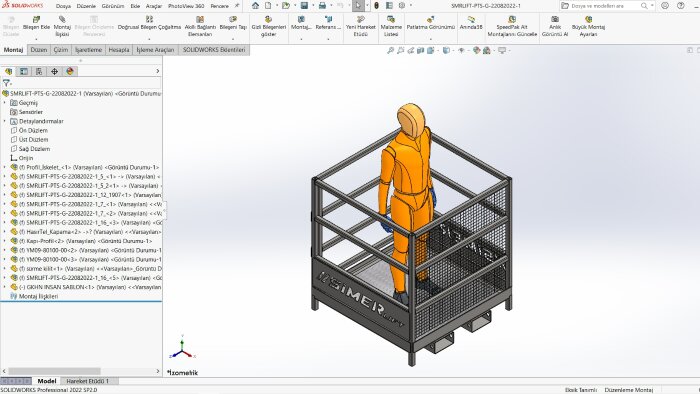Expand the HasırTel_Kapama<2> component node

click(4, 232)
